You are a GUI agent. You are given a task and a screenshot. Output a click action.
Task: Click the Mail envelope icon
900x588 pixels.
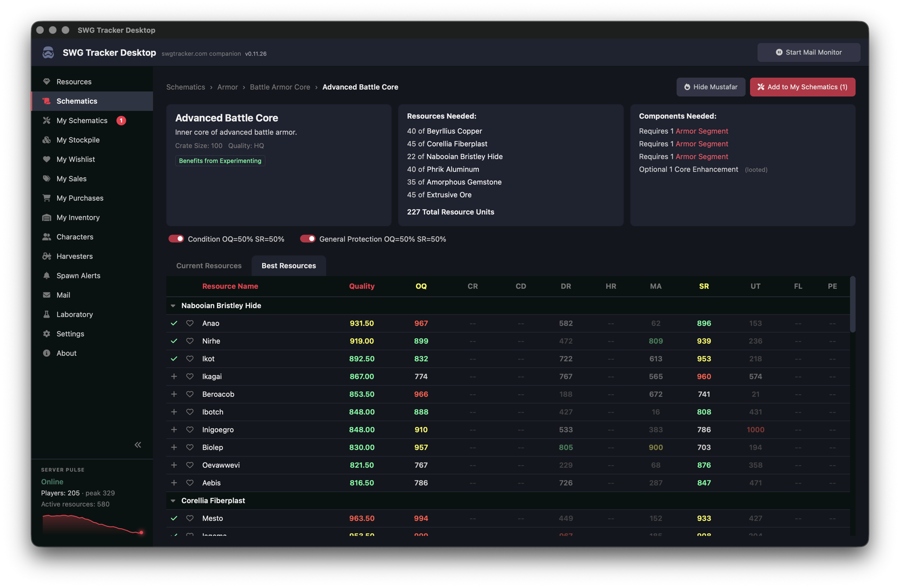[46, 294]
